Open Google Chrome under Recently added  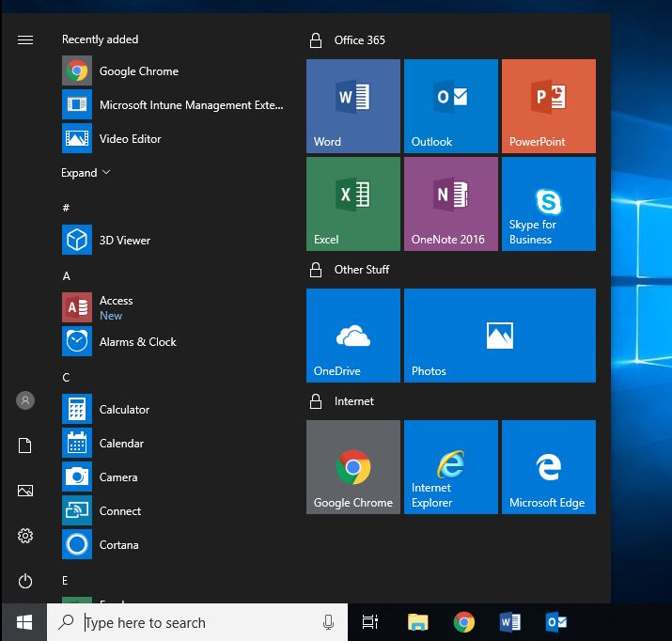(174, 70)
